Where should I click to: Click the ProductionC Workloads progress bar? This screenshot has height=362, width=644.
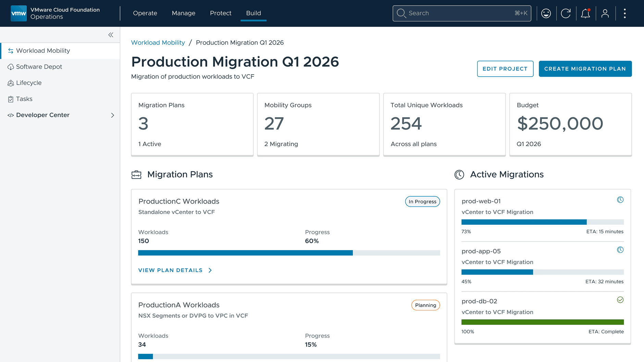pos(289,253)
